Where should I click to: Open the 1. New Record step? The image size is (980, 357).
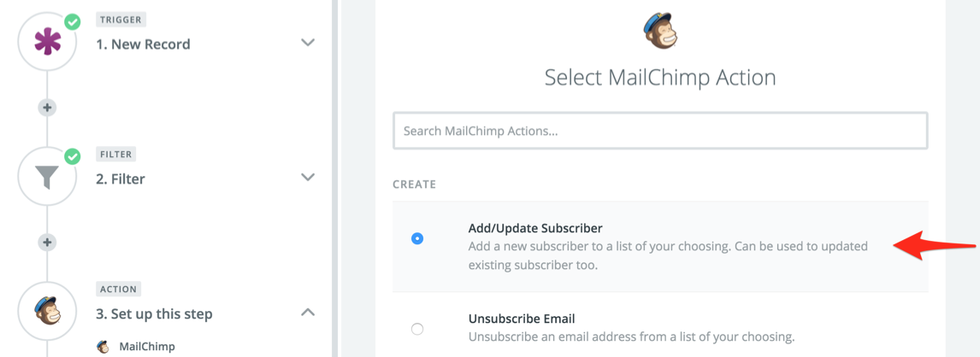pyautogui.click(x=143, y=44)
